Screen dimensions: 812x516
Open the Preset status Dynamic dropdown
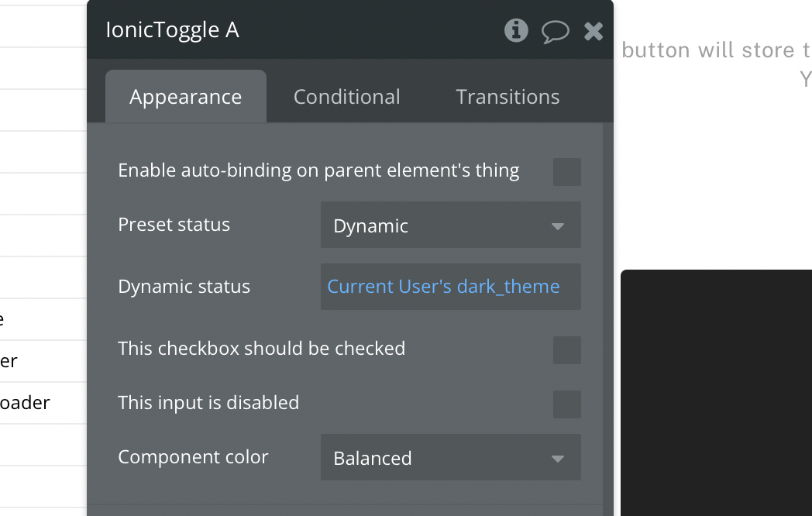tap(450, 225)
